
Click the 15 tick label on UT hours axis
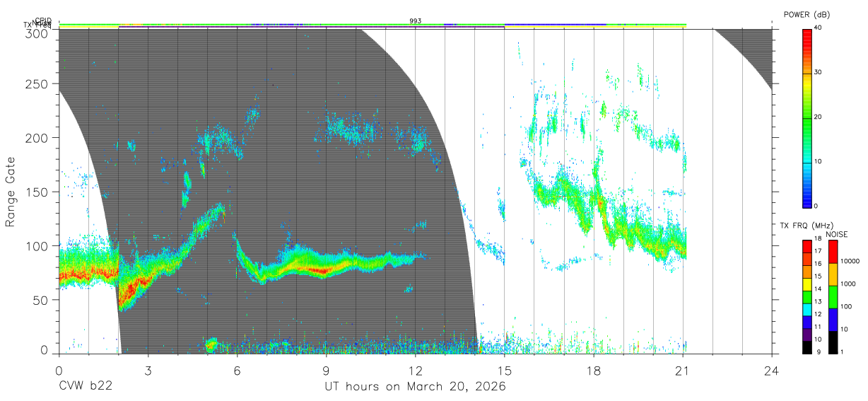click(x=505, y=369)
